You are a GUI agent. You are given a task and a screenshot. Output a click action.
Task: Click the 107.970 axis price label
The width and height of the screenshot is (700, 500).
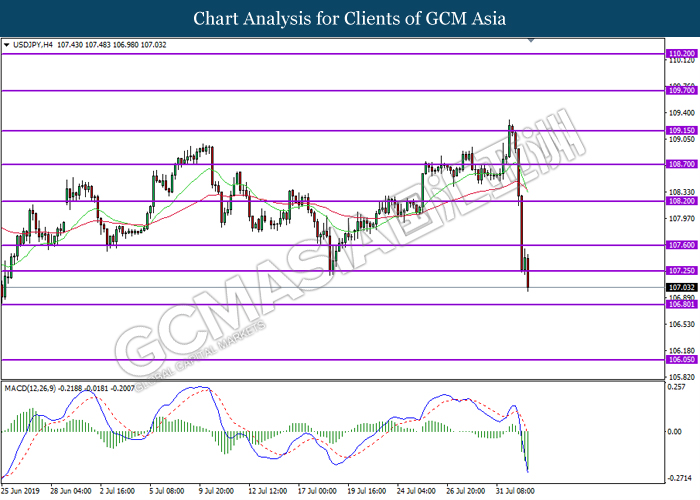682,218
